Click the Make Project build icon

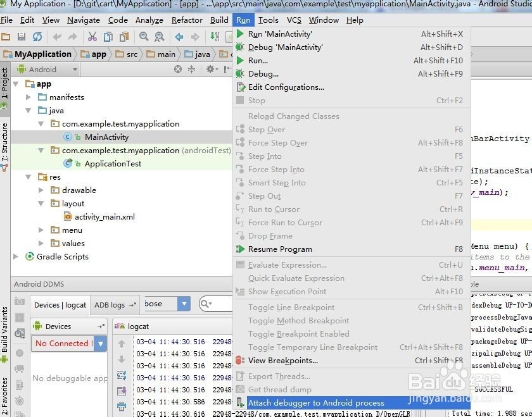[215, 37]
